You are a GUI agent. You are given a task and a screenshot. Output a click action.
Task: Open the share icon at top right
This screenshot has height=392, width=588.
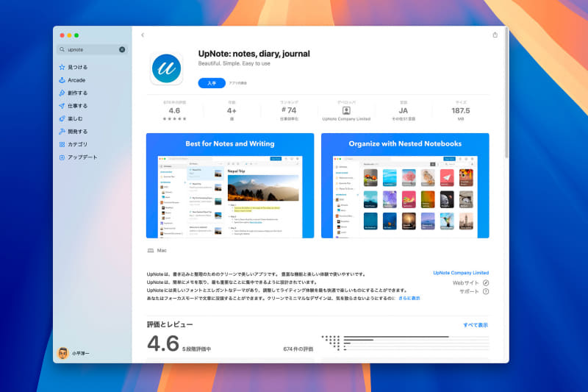495,35
